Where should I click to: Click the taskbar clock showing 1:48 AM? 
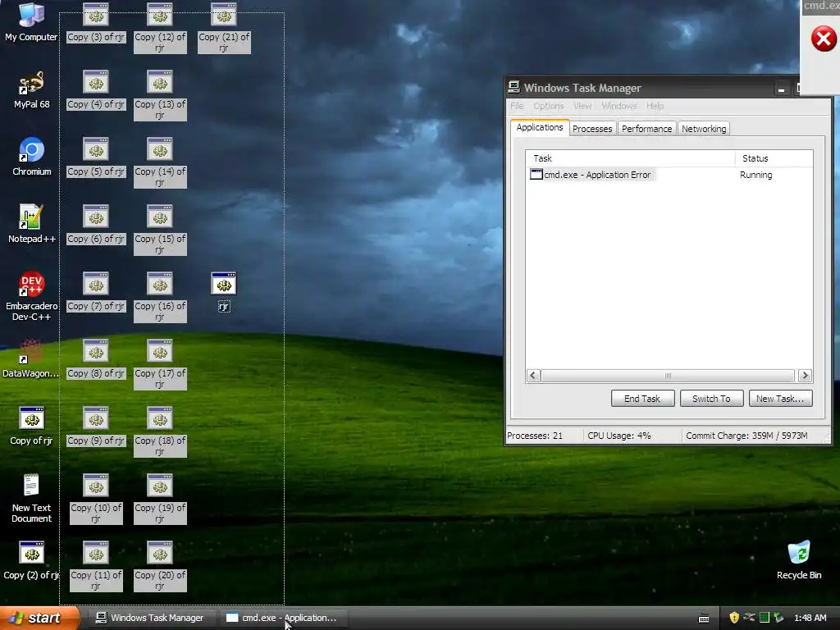[x=810, y=618]
